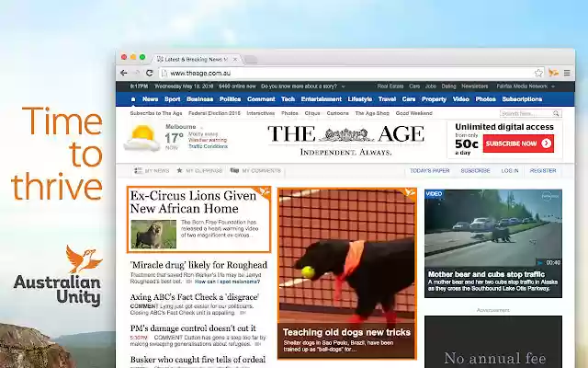Open the Travel menu item

tap(387, 99)
